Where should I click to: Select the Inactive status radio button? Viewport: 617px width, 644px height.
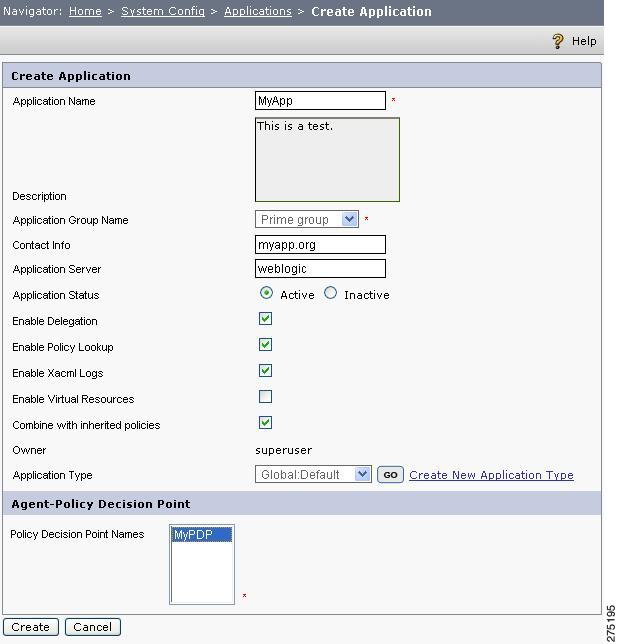[330, 293]
